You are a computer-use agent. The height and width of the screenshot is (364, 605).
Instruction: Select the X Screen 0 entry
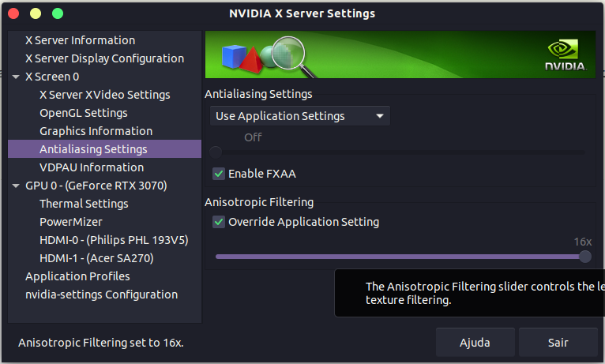point(52,77)
